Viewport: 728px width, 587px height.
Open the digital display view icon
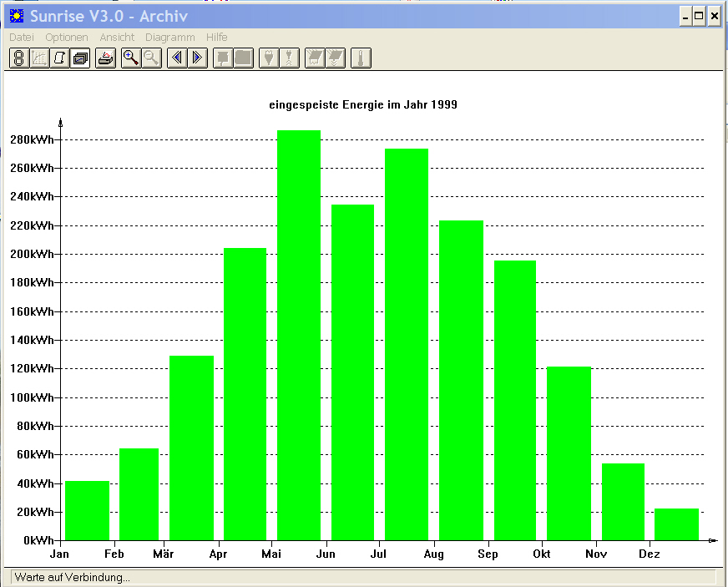pyautogui.click(x=19, y=58)
